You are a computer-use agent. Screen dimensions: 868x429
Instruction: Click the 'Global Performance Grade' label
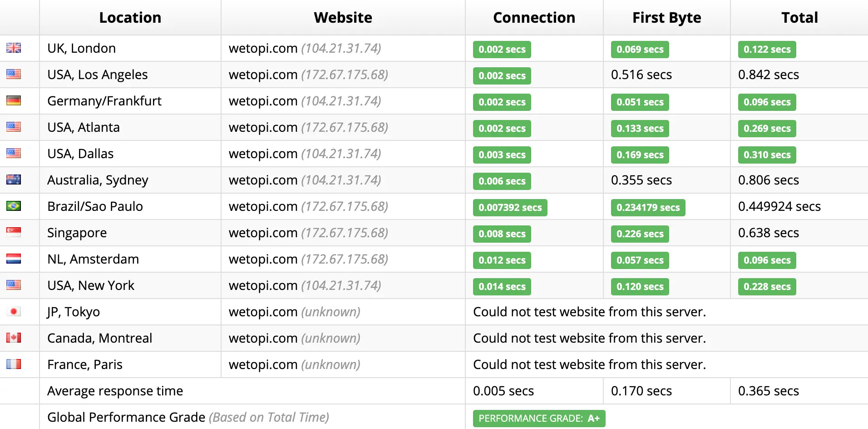pos(126,417)
